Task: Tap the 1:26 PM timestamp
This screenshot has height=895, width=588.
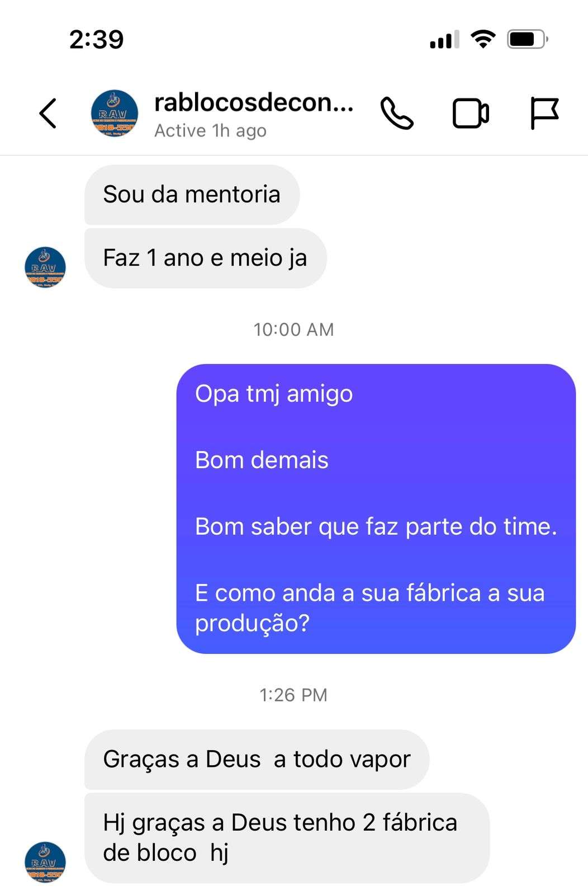Action: pos(293,695)
